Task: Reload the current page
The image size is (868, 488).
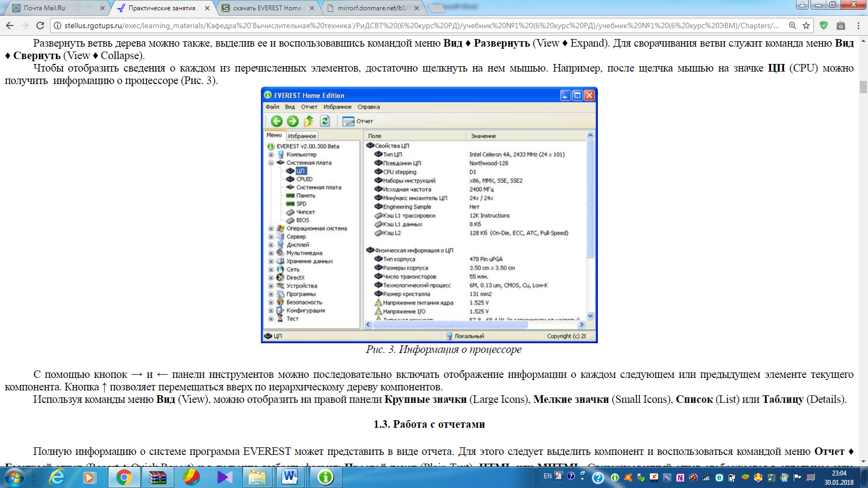Action: click(40, 25)
